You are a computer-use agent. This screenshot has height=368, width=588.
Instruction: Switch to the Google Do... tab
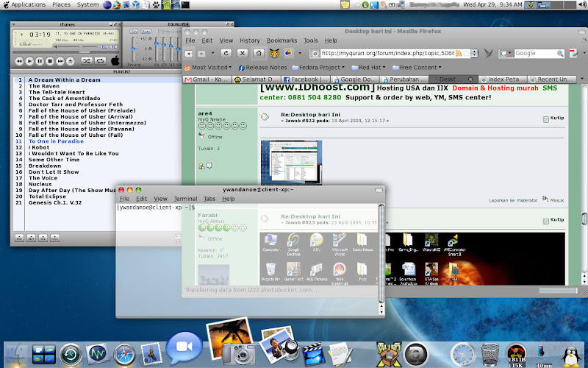[x=355, y=79]
